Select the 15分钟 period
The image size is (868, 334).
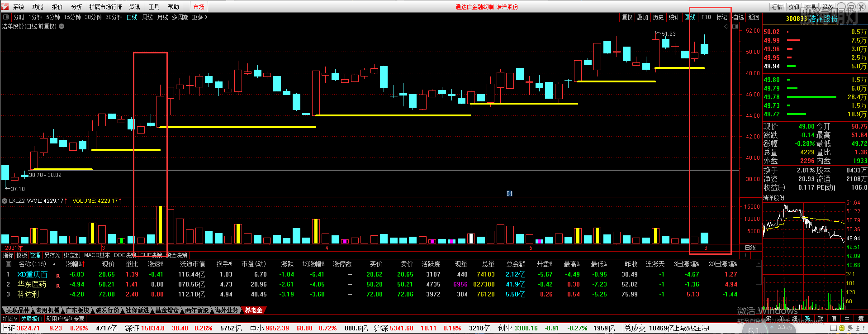click(x=72, y=17)
